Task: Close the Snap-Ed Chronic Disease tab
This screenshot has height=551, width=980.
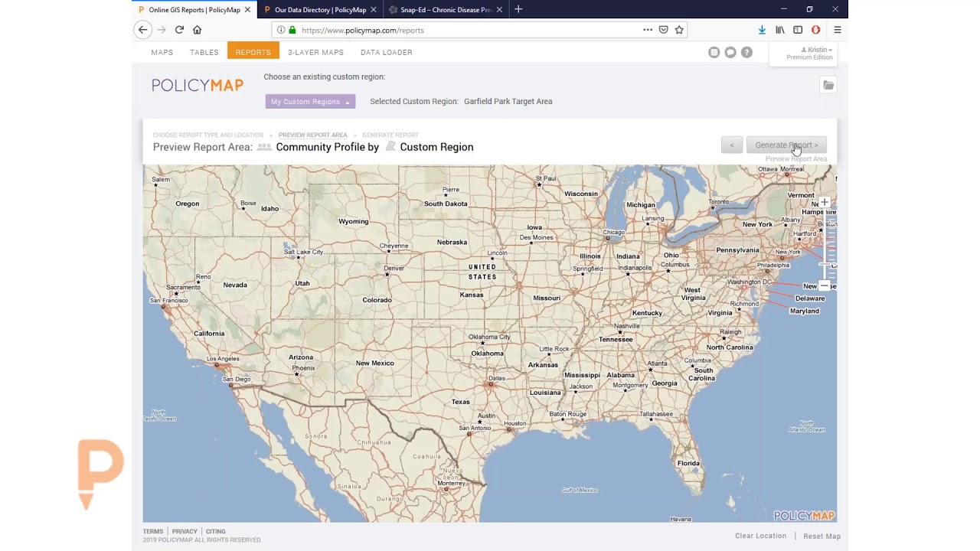Action: [499, 10]
